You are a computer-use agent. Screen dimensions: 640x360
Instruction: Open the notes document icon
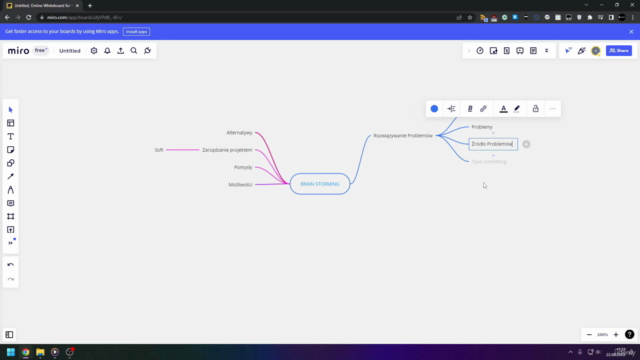533,51
